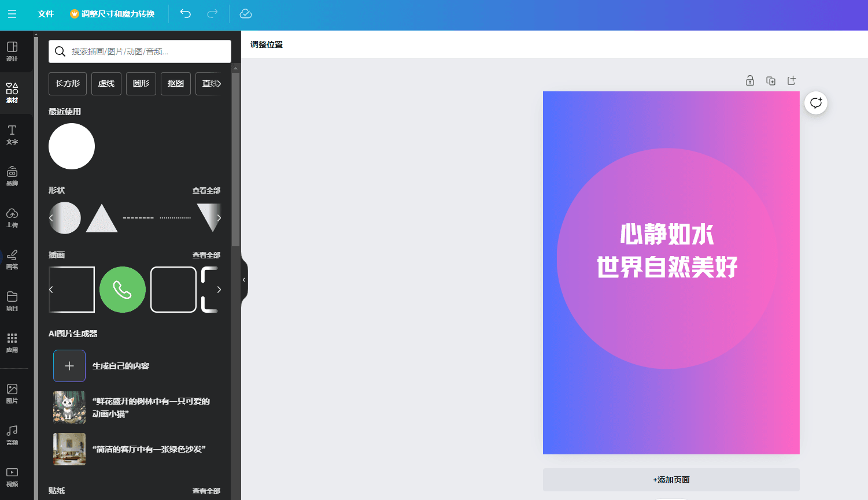Screen dimensions: 868x500
Task: Click the add new page icon above canvas
Action: tap(792, 80)
